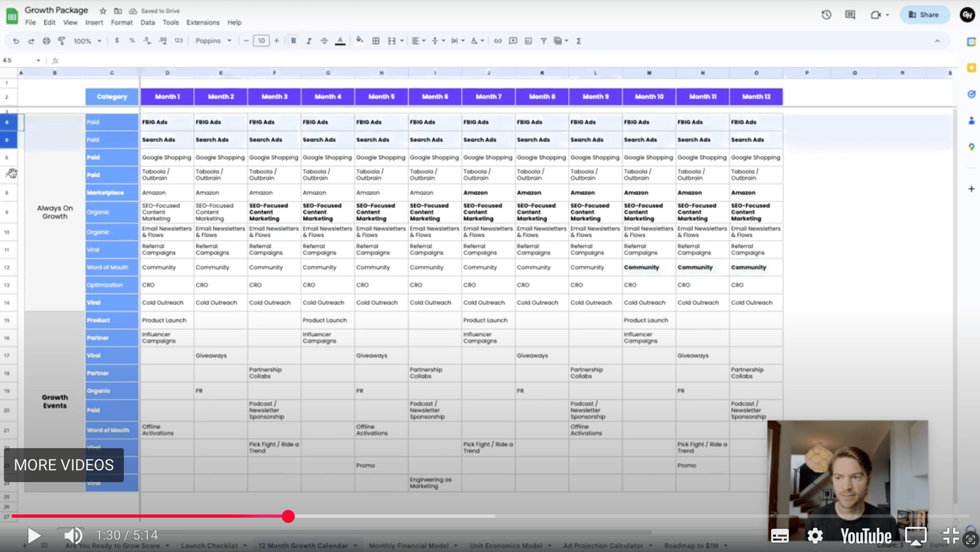Viewport: 980px width, 552px height.
Task: Open the Functions sigma icon
Action: [579, 41]
